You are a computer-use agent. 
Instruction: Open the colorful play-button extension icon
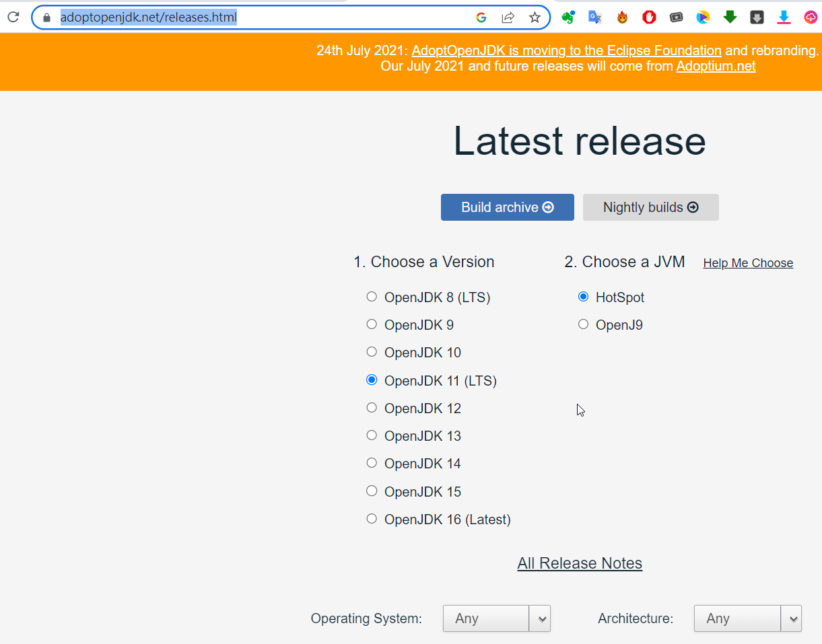click(x=703, y=17)
